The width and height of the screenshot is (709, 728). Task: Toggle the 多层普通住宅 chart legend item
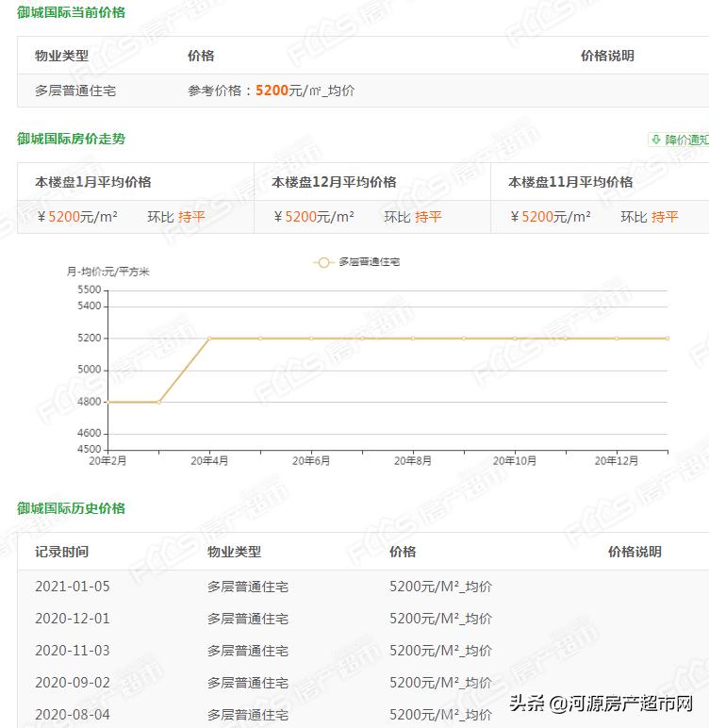(x=356, y=262)
